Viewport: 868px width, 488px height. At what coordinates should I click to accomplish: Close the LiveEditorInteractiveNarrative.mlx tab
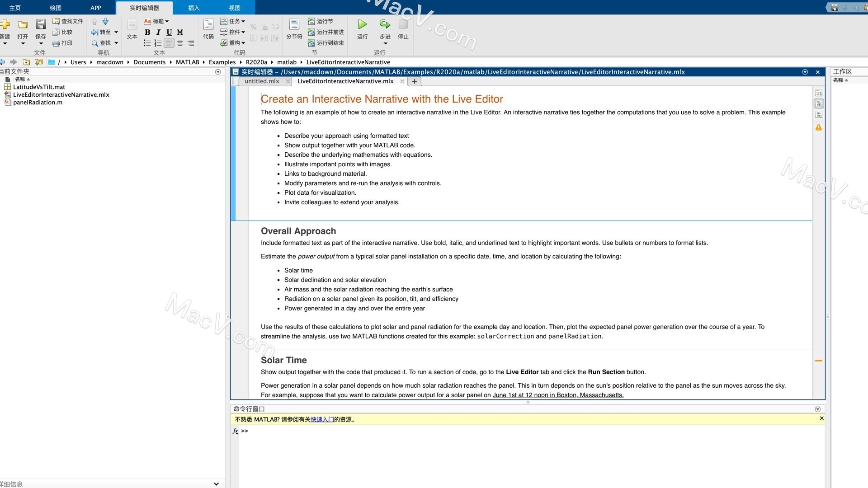(402, 81)
